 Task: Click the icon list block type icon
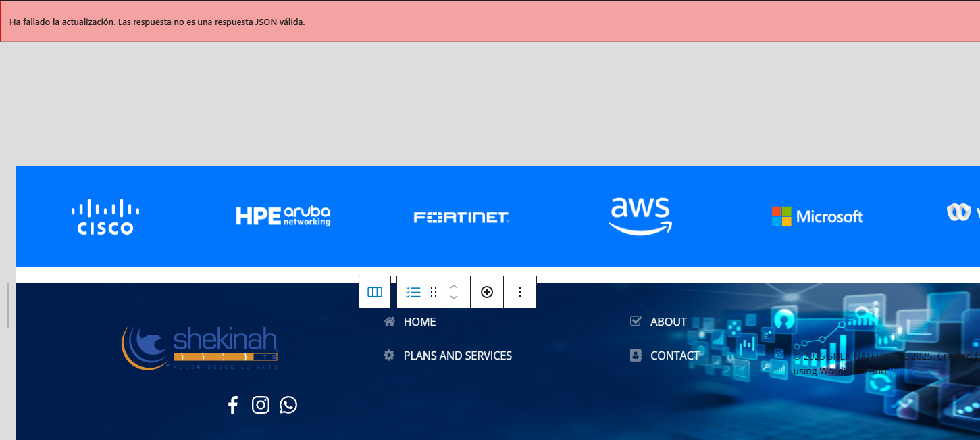(x=413, y=292)
